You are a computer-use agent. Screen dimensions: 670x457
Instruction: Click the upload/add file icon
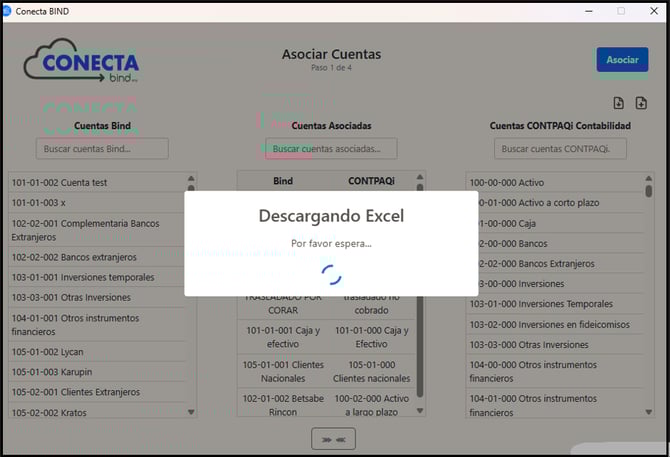tap(641, 103)
